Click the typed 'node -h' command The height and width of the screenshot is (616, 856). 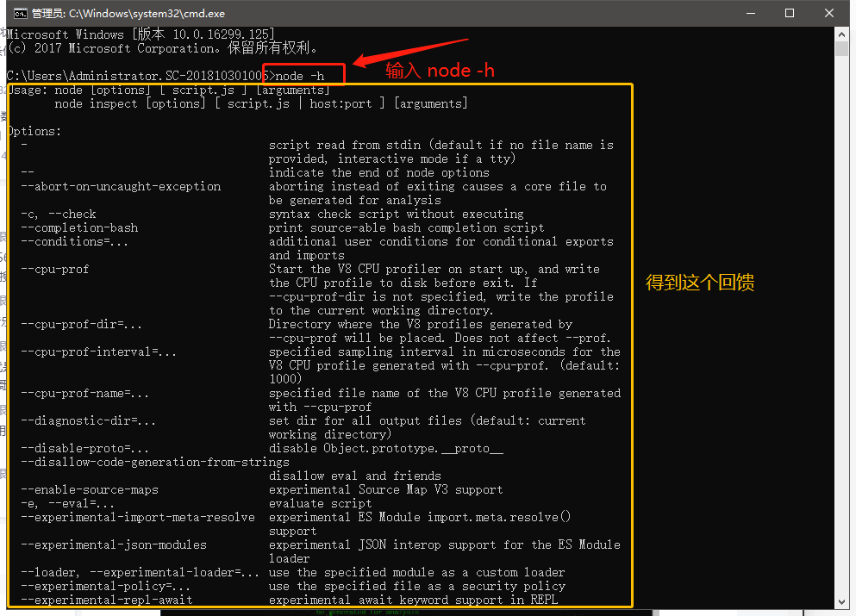click(x=300, y=77)
